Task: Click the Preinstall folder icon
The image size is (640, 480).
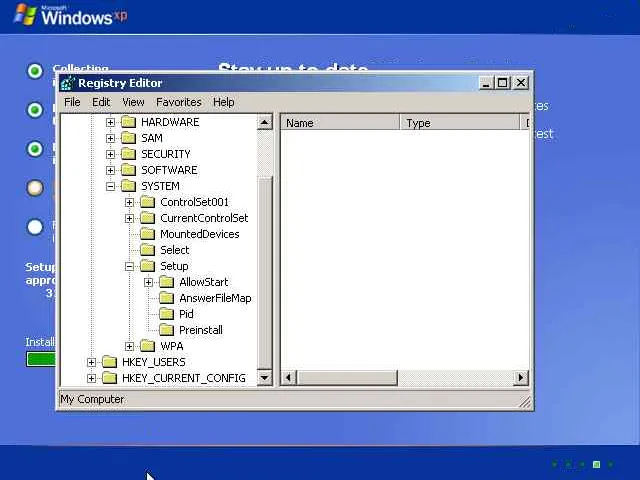Action: (167, 330)
